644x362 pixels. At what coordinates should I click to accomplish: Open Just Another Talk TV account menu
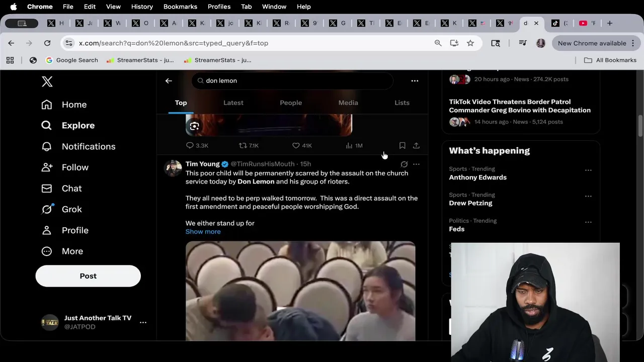coord(93,322)
